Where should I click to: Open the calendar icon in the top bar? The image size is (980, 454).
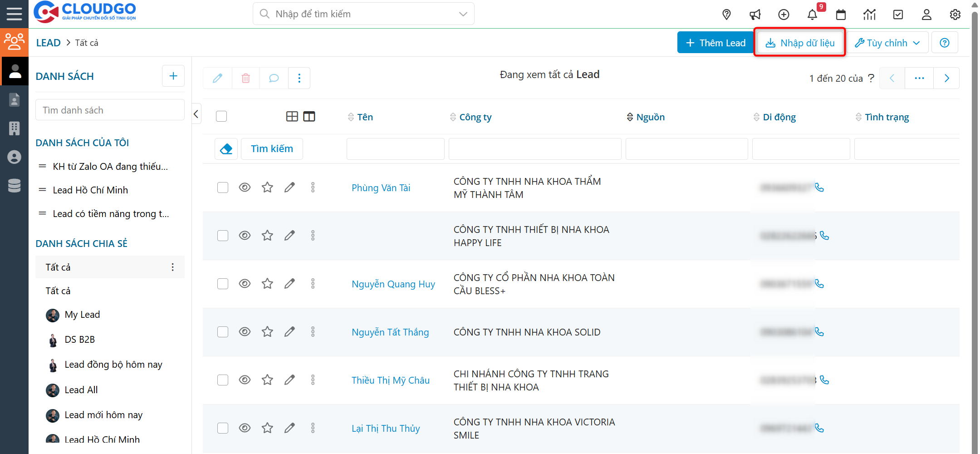pyautogui.click(x=841, y=15)
